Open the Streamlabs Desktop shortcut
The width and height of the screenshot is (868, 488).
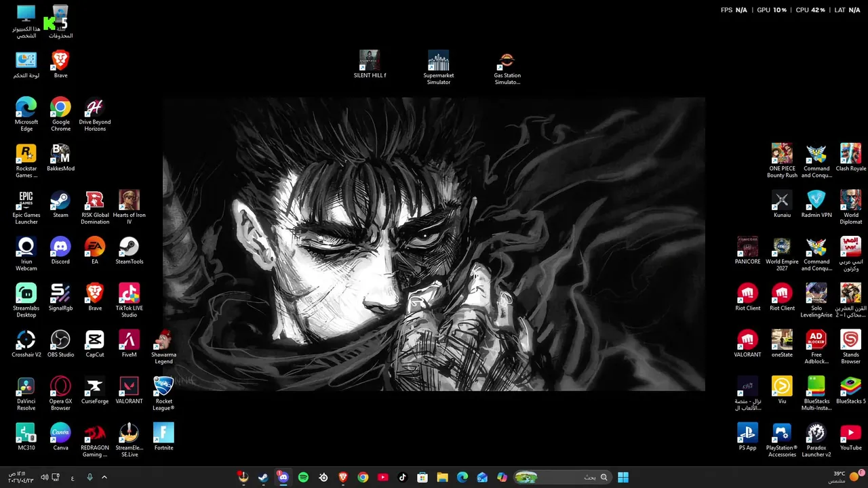pyautogui.click(x=26, y=301)
